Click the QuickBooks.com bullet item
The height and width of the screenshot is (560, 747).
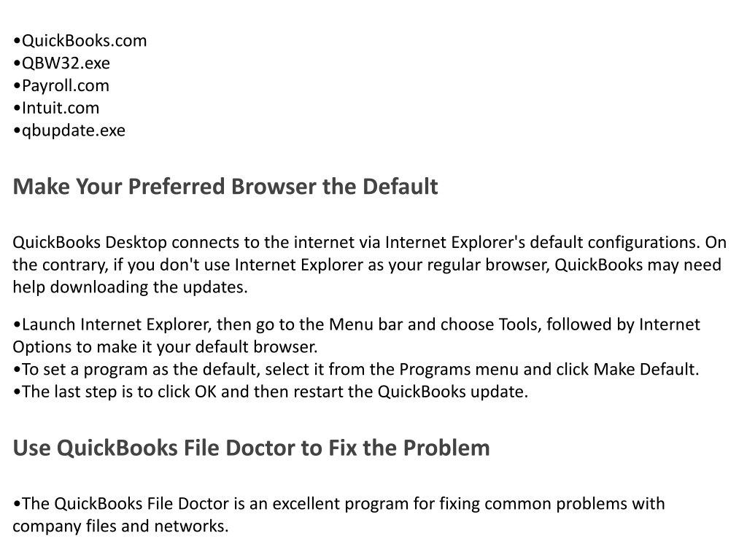[x=80, y=41]
